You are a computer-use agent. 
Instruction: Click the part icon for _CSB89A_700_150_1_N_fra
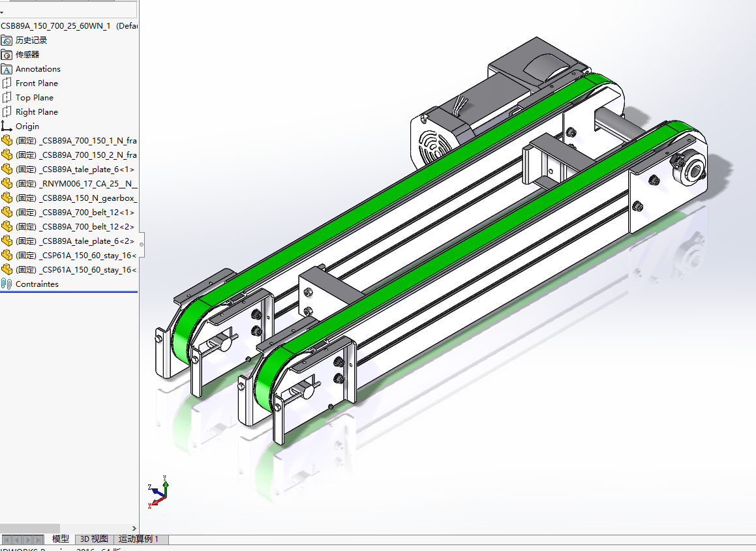[x=7, y=141]
